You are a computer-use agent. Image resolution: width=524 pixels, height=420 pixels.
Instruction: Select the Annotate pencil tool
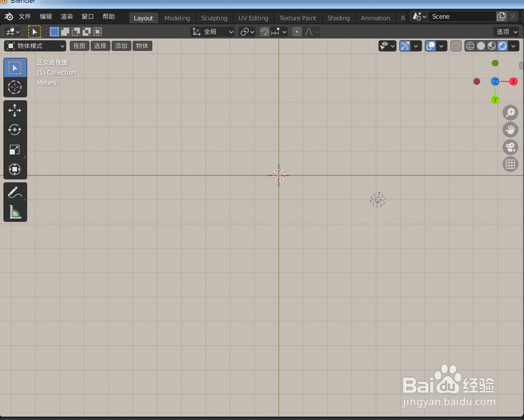click(x=15, y=192)
